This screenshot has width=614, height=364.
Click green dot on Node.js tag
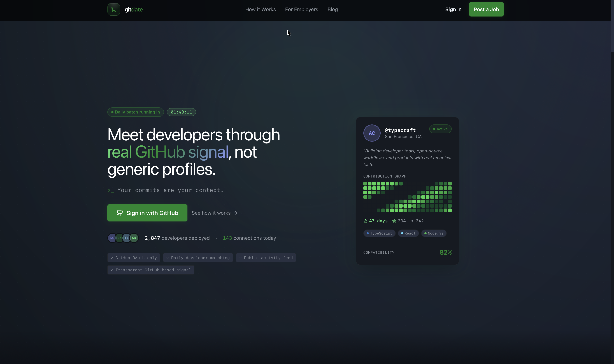425,233
